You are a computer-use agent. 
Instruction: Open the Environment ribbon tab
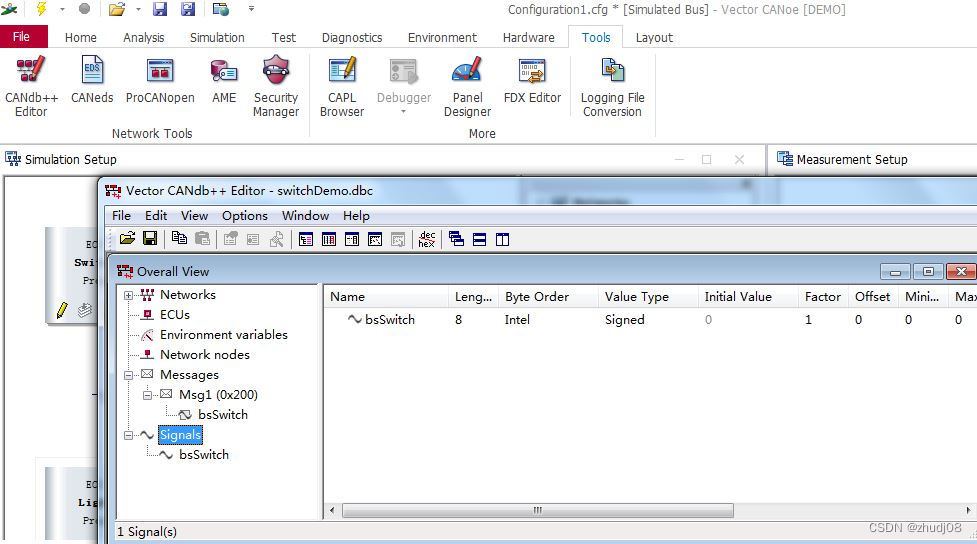point(442,37)
